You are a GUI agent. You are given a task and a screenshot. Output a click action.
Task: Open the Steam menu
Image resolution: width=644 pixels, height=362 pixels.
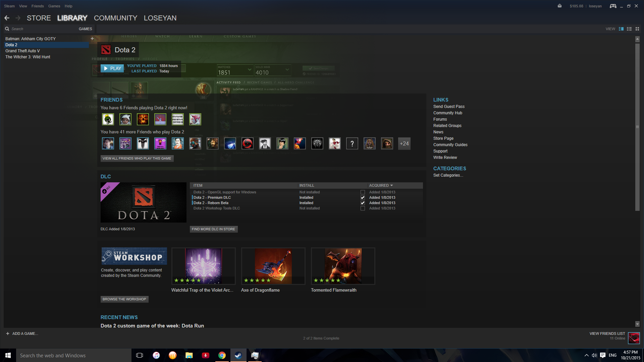coord(9,6)
